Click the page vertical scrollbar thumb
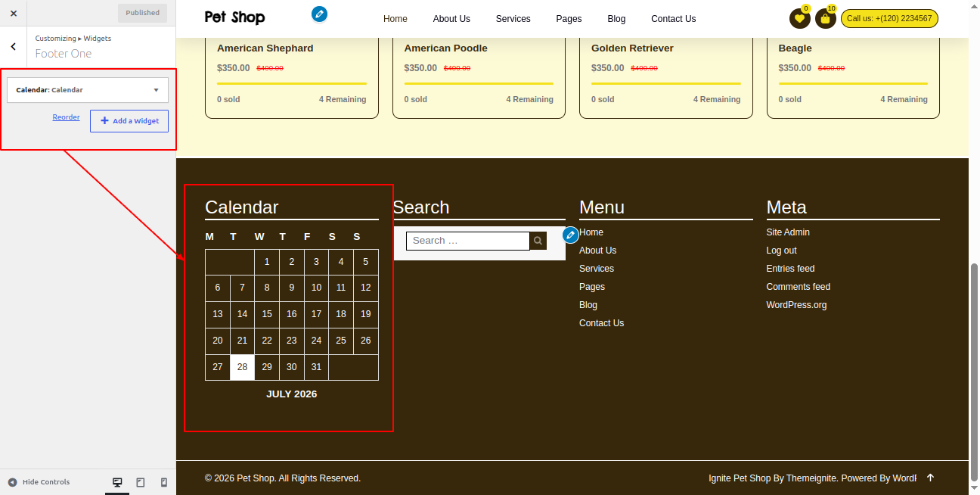This screenshot has height=495, width=980. (975, 372)
